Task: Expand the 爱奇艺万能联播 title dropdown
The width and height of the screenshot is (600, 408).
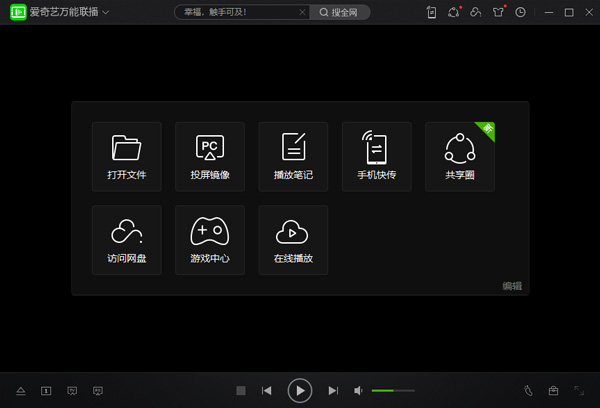Action: [106, 13]
